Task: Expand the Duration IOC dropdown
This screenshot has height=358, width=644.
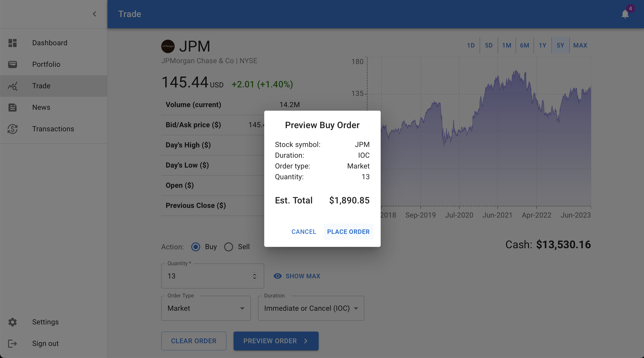Action: 311,308
